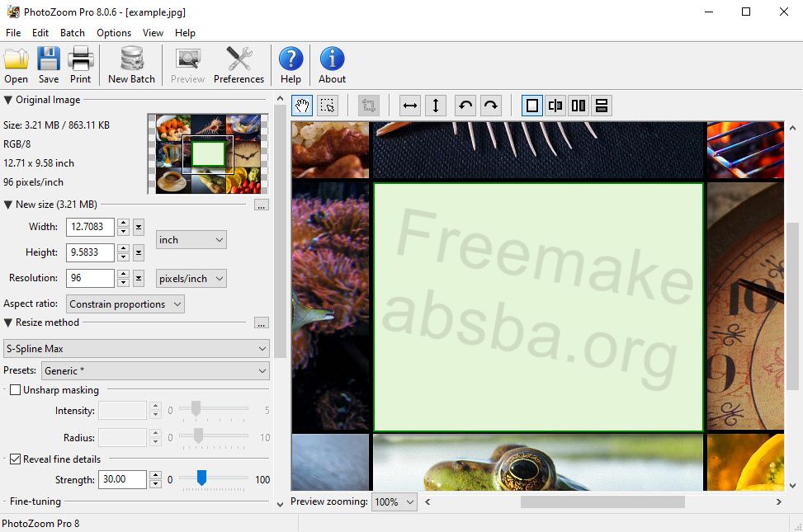Increase the Width value with up arrow
The image size is (803, 532).
point(123,223)
